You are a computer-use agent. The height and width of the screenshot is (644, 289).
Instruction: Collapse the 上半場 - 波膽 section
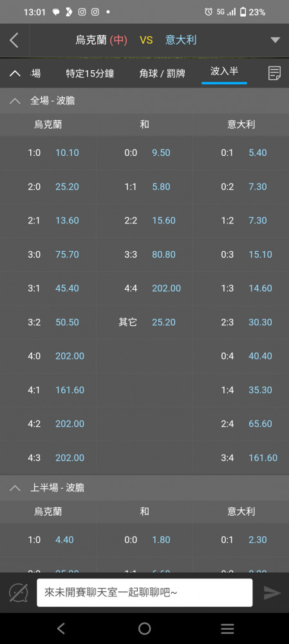click(x=15, y=488)
